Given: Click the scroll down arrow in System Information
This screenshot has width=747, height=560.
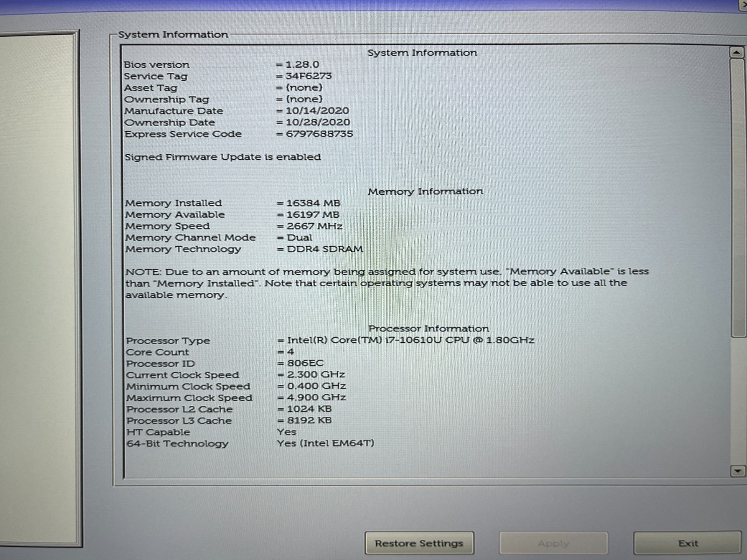Looking at the screenshot, I should click(x=737, y=471).
